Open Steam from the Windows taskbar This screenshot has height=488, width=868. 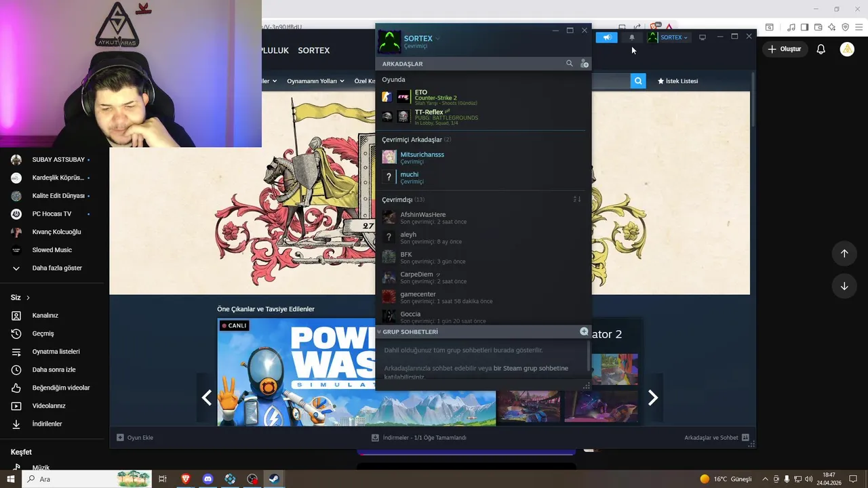tap(274, 479)
